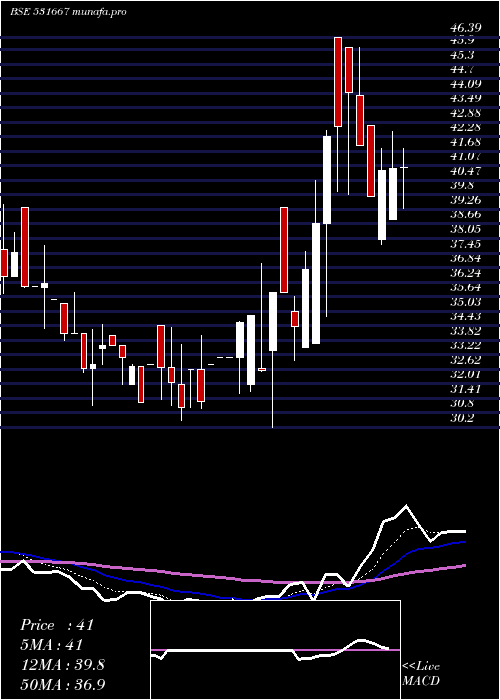
Task: Click the 34.43 price axis label
Action: point(465,317)
